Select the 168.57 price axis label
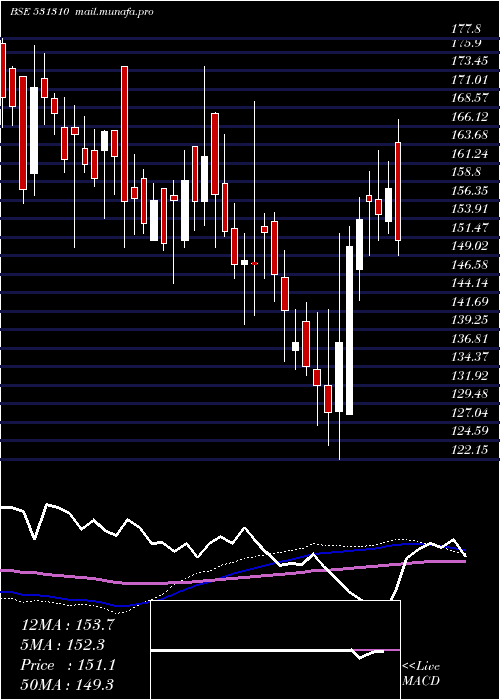The width and height of the screenshot is (500, 700). (x=470, y=97)
